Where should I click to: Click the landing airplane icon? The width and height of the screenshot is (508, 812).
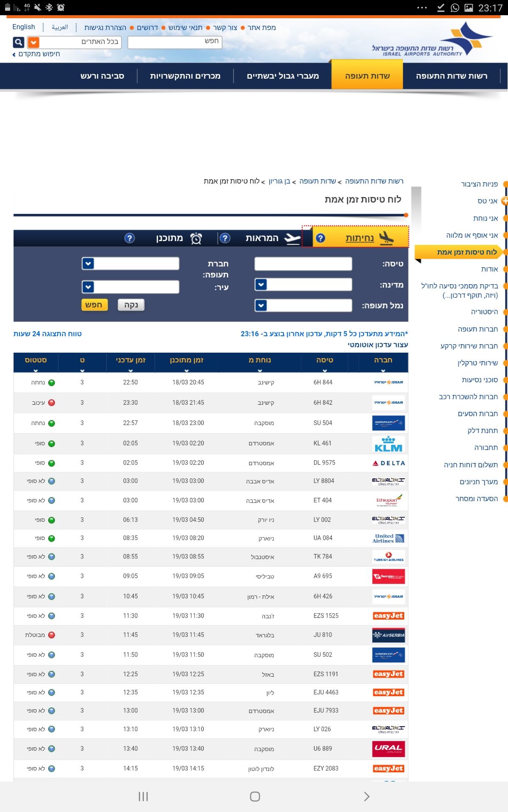tap(387, 238)
